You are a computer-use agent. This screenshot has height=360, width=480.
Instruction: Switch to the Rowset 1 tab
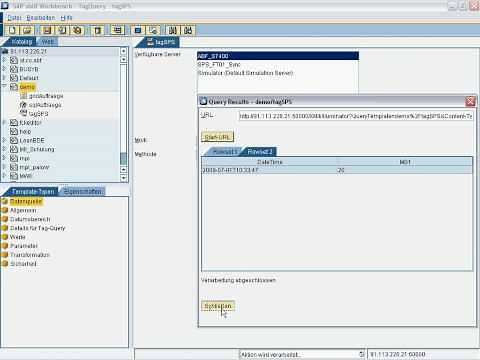[x=225, y=152]
